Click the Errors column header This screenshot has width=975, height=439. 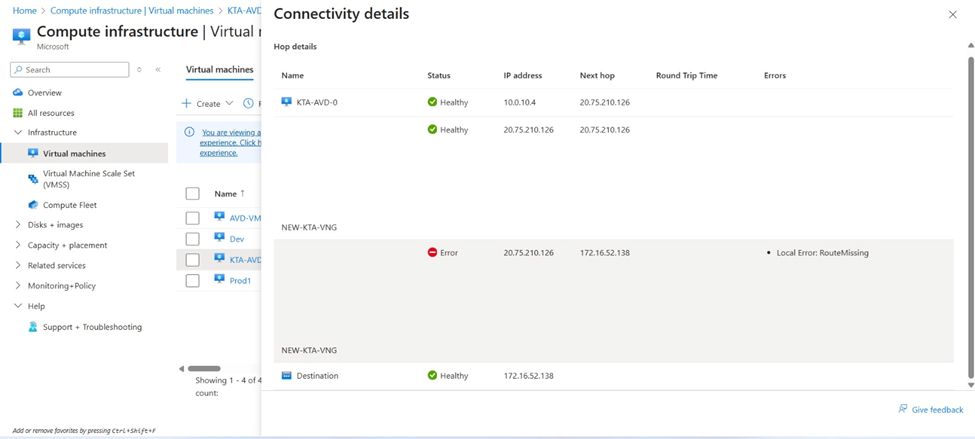[x=775, y=75]
